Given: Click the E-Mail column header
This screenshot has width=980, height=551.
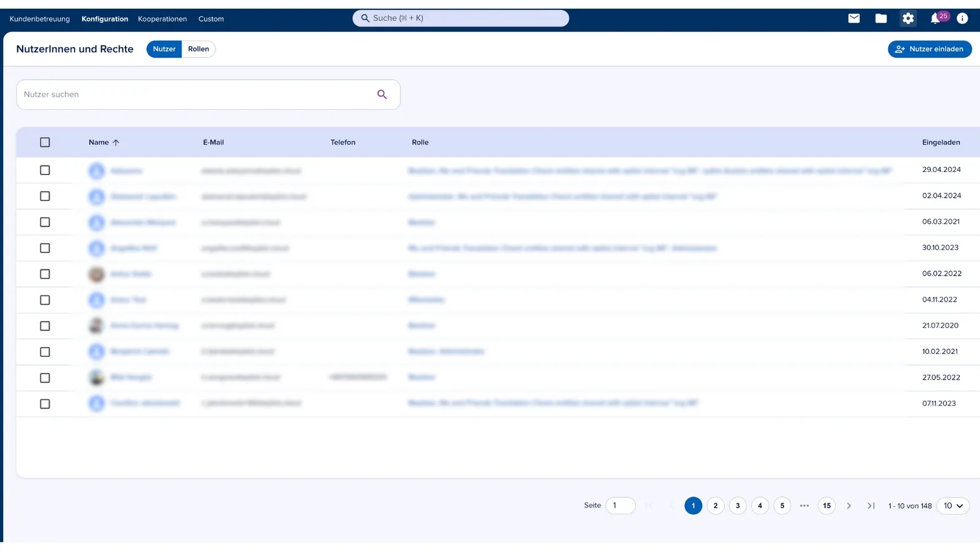Looking at the screenshot, I should pyautogui.click(x=214, y=143).
